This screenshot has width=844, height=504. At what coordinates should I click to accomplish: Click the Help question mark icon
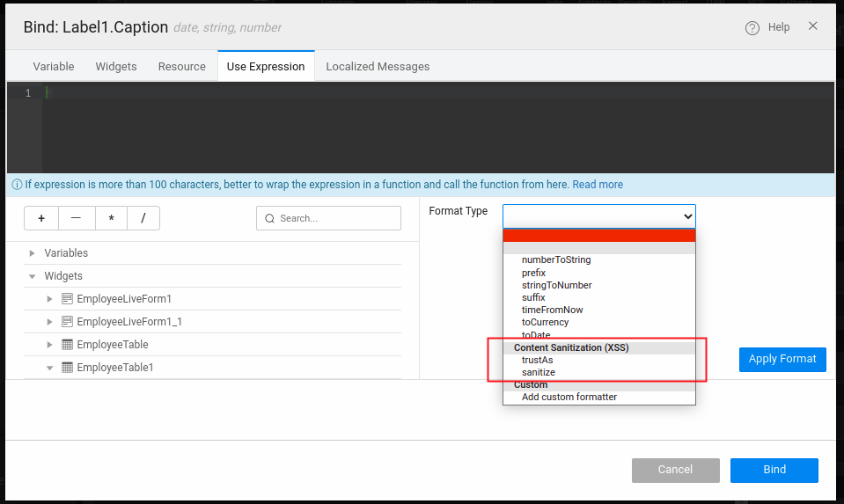[752, 28]
